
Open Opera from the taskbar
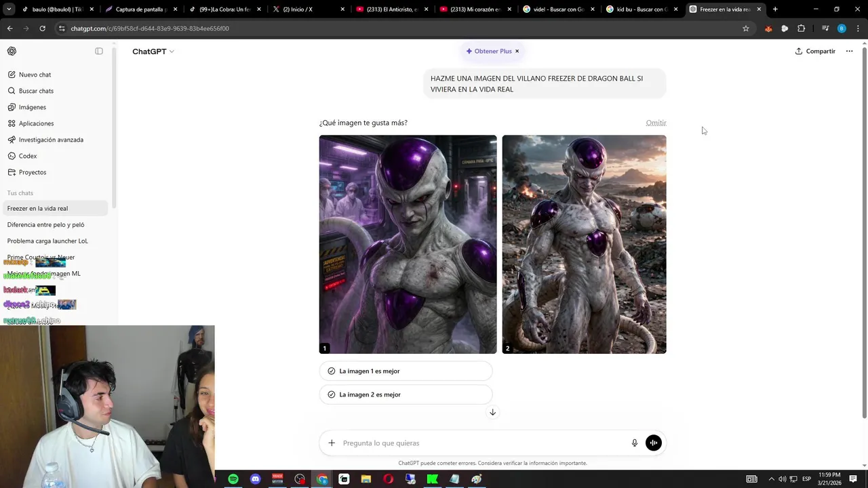[x=388, y=479]
